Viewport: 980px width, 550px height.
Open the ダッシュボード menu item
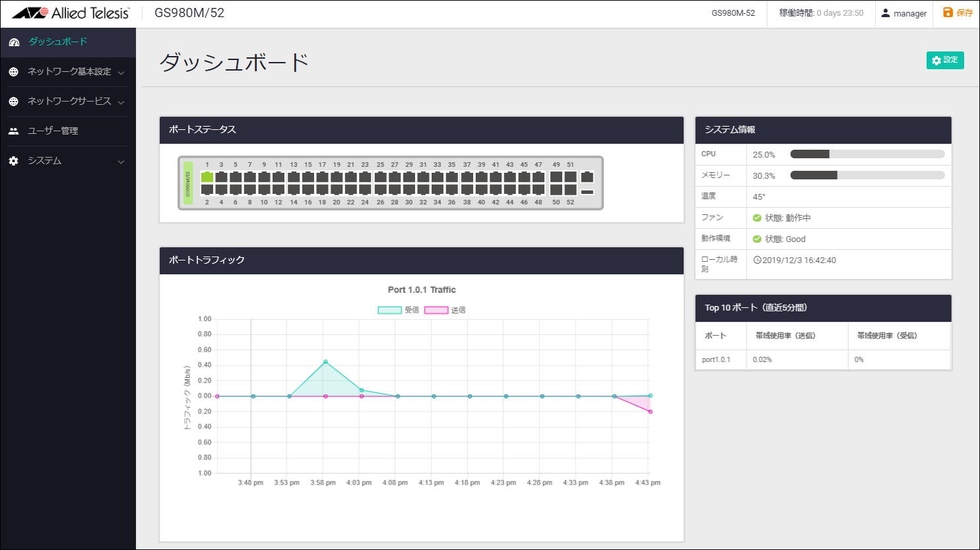(58, 42)
